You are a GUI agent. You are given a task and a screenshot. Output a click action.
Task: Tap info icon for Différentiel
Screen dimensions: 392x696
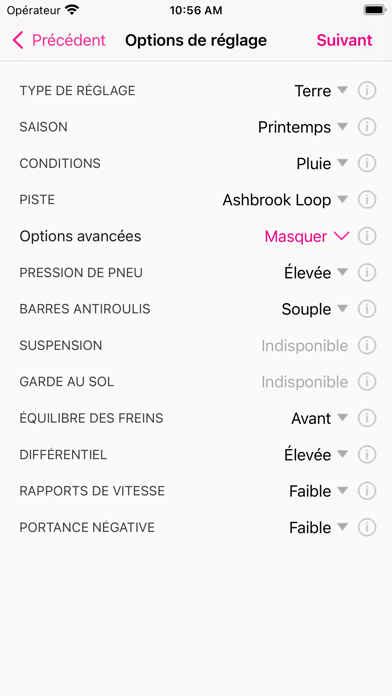(x=367, y=455)
